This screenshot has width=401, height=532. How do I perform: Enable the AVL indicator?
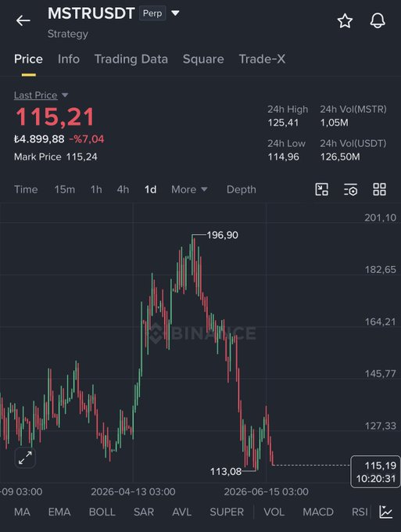coord(181,512)
